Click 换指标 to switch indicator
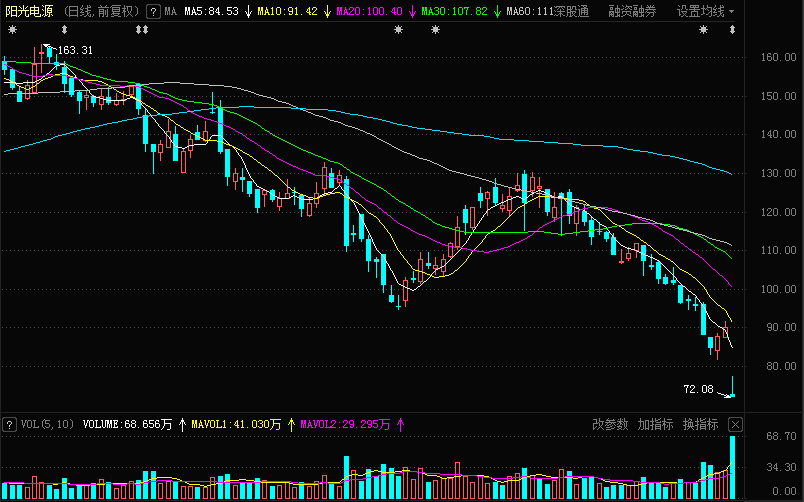 [700, 424]
